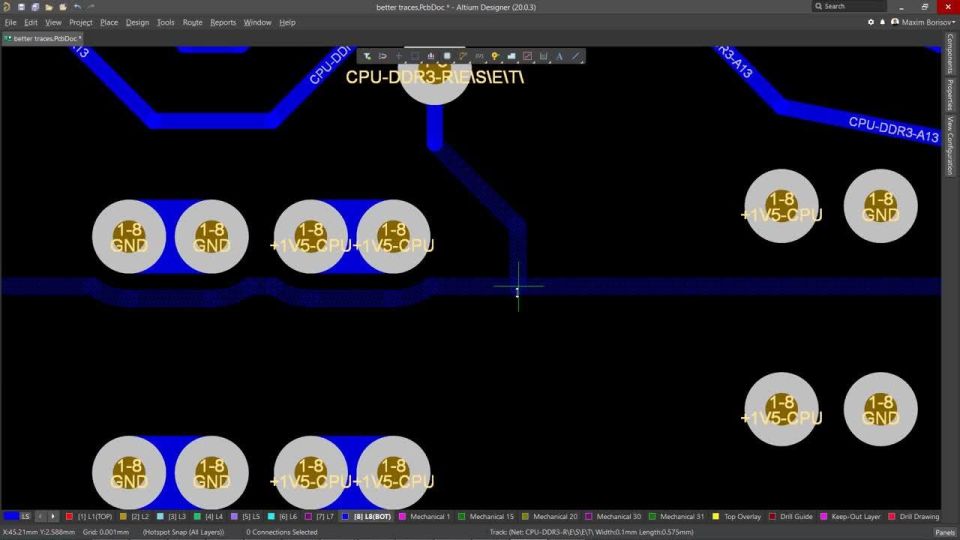Open the Components side panel tab
This screenshot has width=960, height=540.
point(950,53)
